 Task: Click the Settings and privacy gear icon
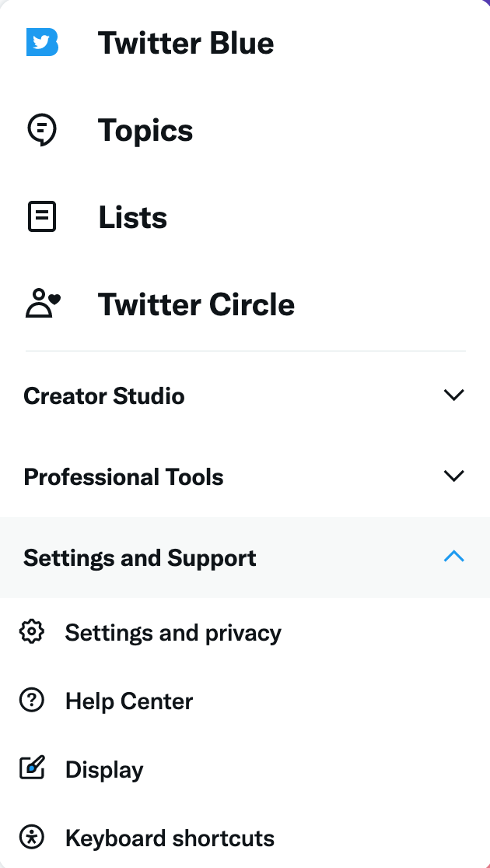point(32,632)
